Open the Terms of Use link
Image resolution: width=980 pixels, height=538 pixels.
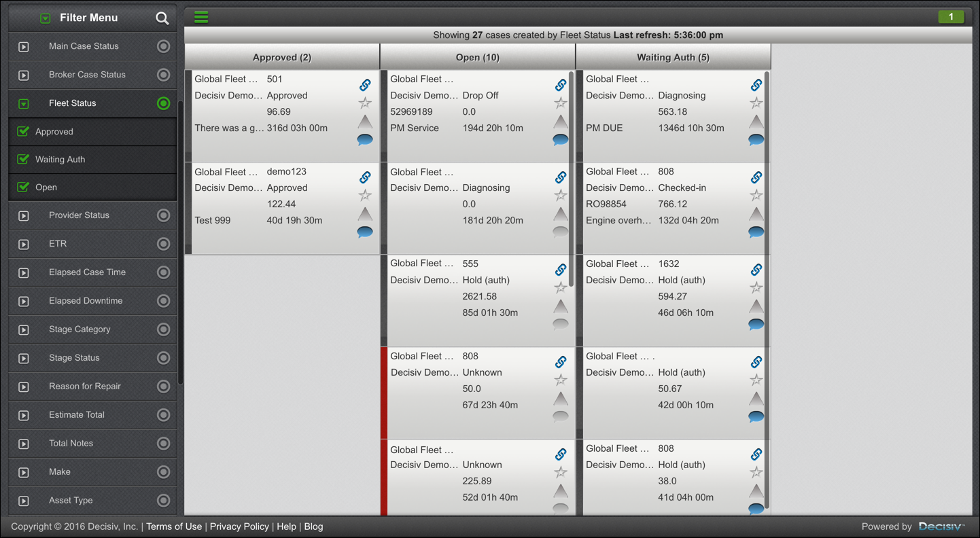point(174,526)
